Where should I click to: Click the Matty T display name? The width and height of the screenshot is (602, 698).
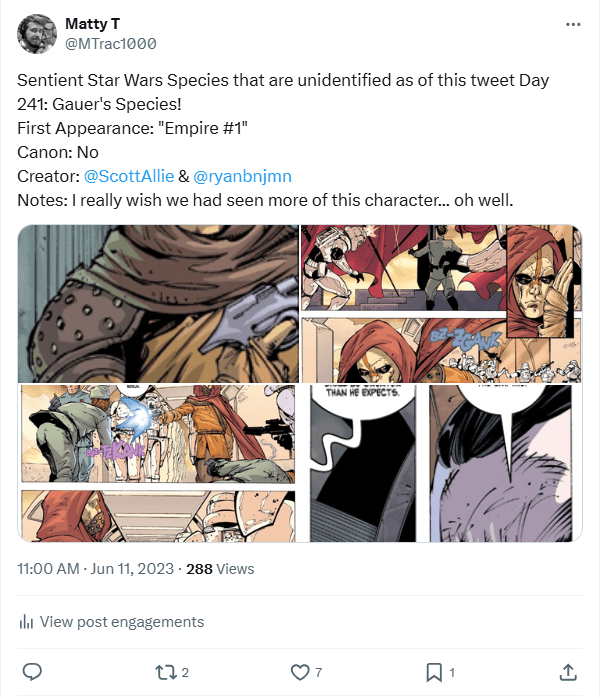point(93,24)
